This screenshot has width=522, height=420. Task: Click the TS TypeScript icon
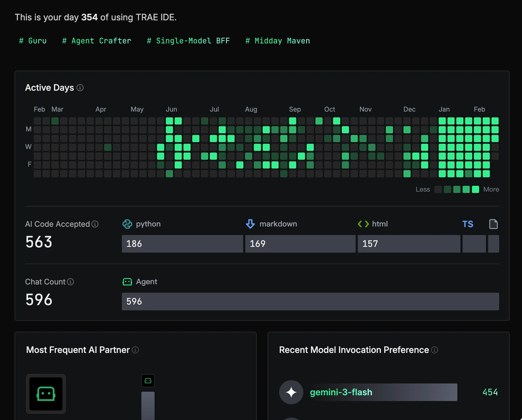(x=468, y=224)
